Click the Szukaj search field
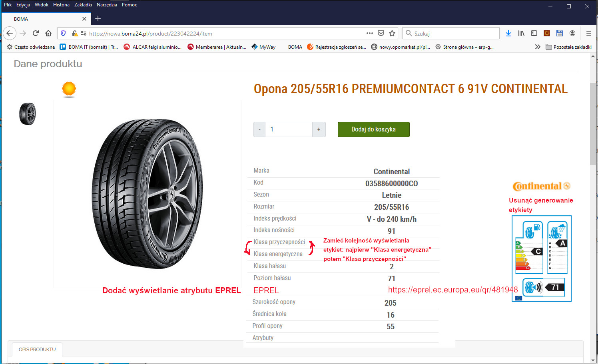This screenshot has height=364, width=598. (454, 34)
